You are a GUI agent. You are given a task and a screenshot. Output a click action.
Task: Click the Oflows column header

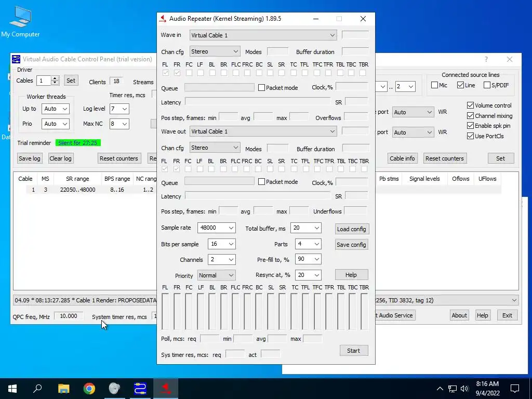tap(460, 179)
